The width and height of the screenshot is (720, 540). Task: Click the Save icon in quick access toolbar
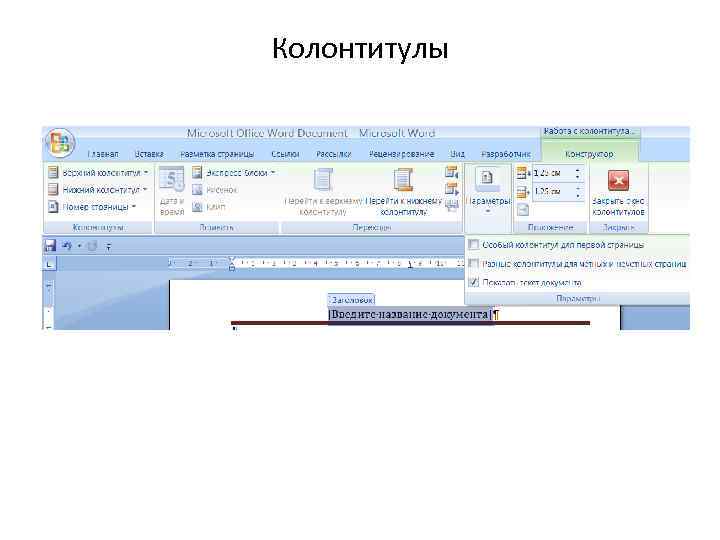tap(50, 246)
